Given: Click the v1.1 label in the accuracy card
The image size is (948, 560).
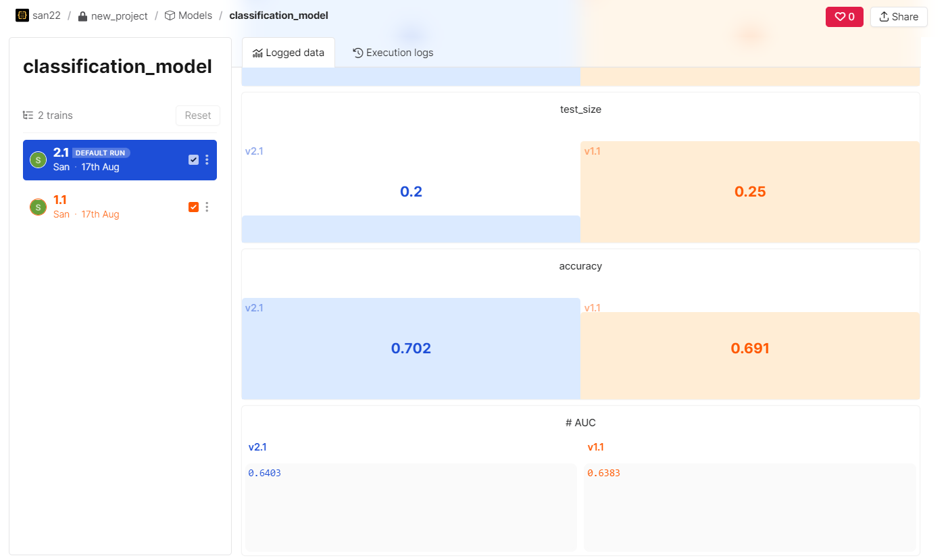Looking at the screenshot, I should (593, 308).
